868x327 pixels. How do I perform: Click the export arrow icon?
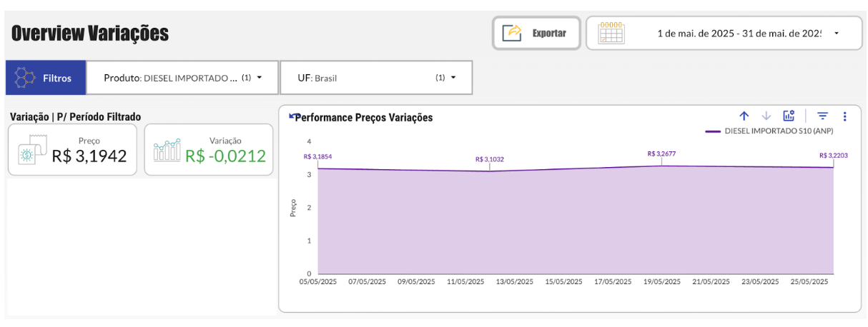pyautogui.click(x=513, y=34)
